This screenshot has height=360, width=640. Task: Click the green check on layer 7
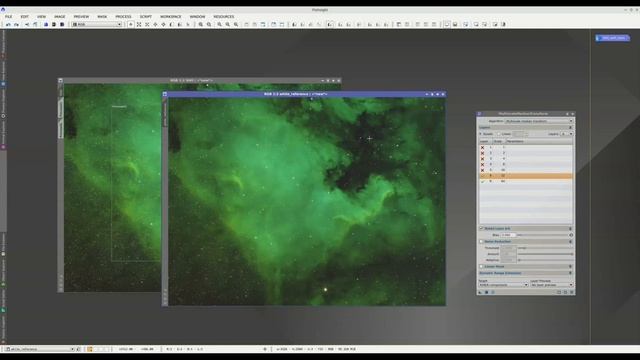click(x=482, y=181)
